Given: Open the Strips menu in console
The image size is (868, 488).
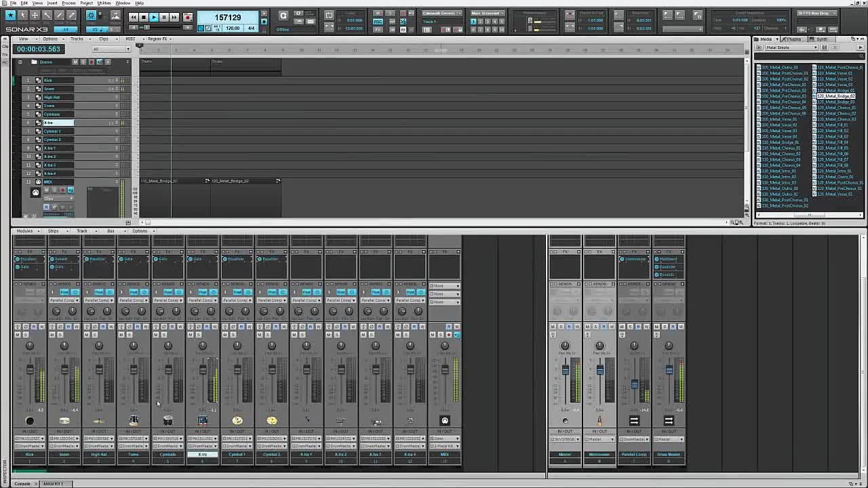Looking at the screenshot, I should pos(53,231).
